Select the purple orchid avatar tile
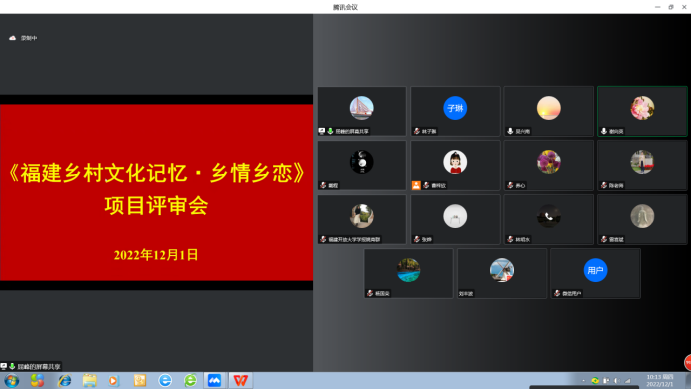The width and height of the screenshot is (692, 389). [x=549, y=166]
